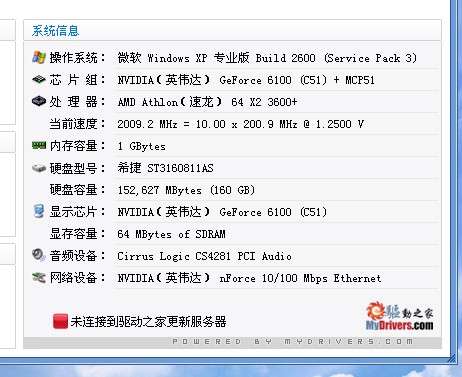The width and height of the screenshot is (462, 377).
Task: Select the Windows XP 专业版 Build 2600 value
Action: 267,58
